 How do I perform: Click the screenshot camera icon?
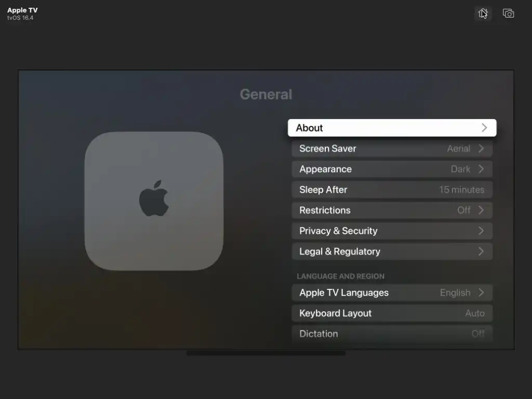(508, 14)
